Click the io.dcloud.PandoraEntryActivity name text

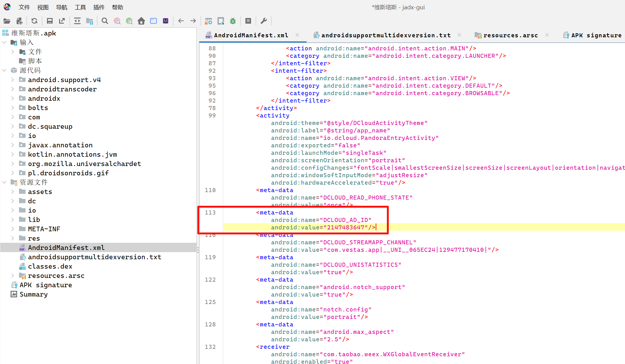coord(379,138)
